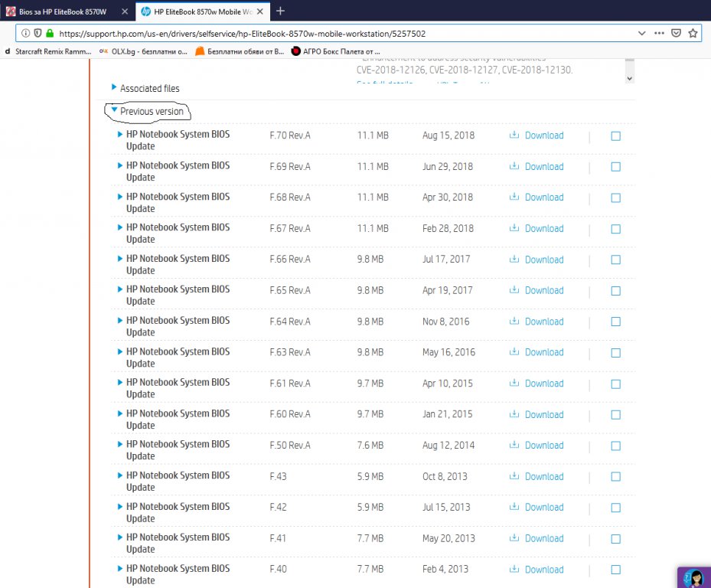Image resolution: width=711 pixels, height=588 pixels.
Task: Open a new browser tab with plus icon
Action: (x=280, y=11)
